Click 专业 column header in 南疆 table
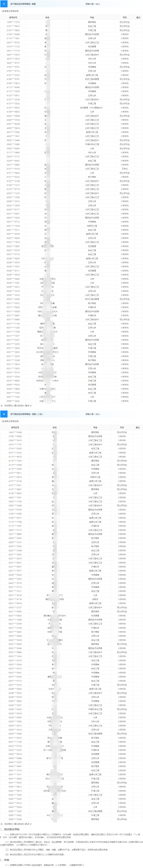The height and width of the screenshot is (868, 143). (92, 18)
